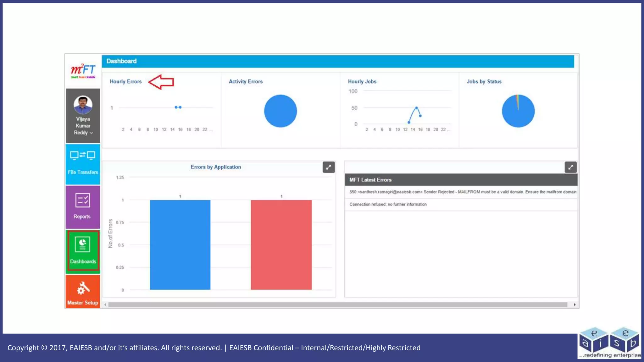Click the mFT logo

(x=83, y=71)
